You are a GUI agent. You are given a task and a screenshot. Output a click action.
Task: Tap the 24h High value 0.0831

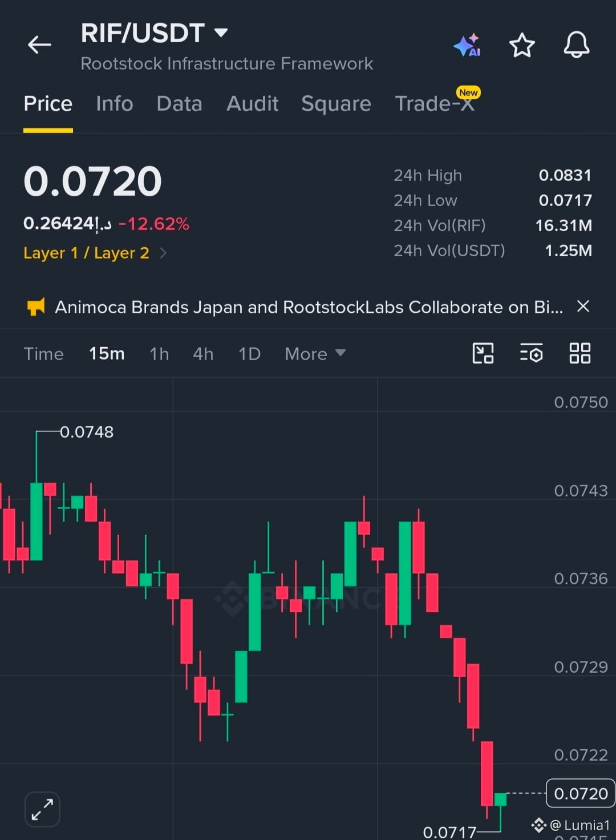click(565, 175)
